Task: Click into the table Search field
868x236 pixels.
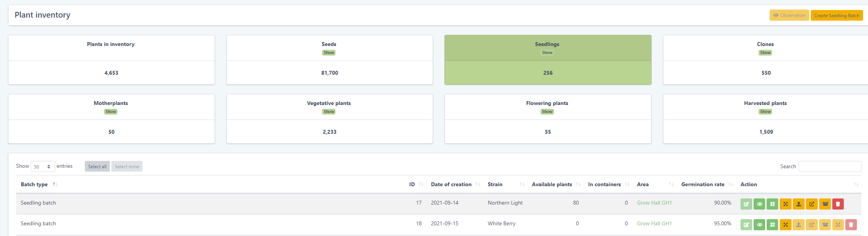Action: [x=829, y=167]
